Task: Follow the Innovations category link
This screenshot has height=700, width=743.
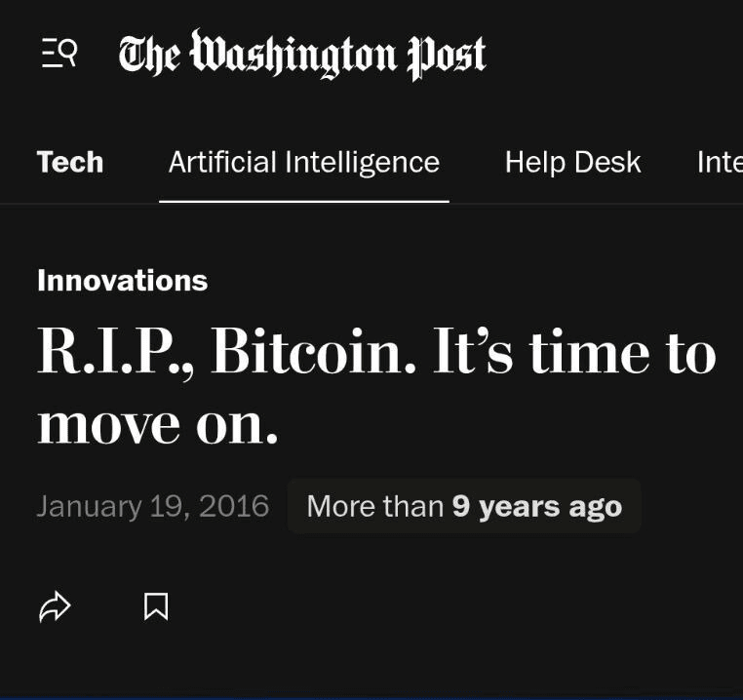Action: [x=123, y=280]
